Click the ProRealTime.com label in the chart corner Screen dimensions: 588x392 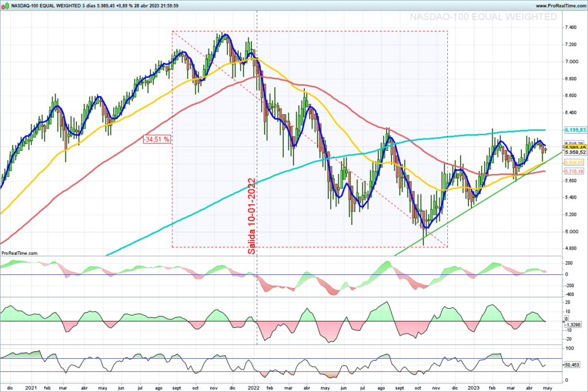[20, 253]
